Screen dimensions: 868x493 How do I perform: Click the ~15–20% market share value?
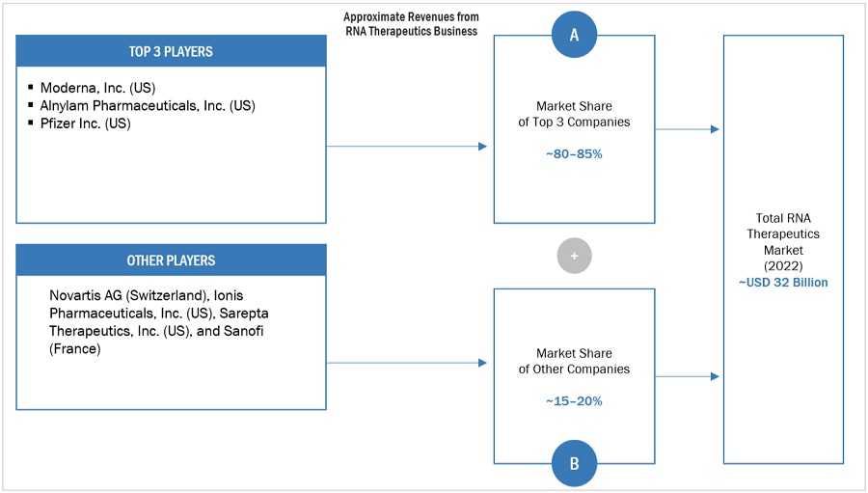(574, 400)
